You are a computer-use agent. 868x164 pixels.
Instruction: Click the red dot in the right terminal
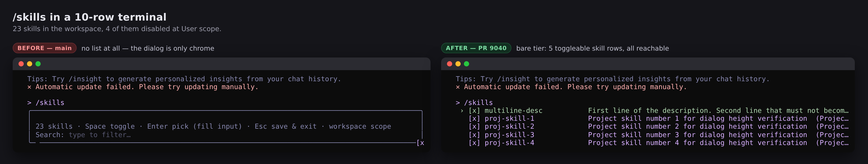(449, 64)
